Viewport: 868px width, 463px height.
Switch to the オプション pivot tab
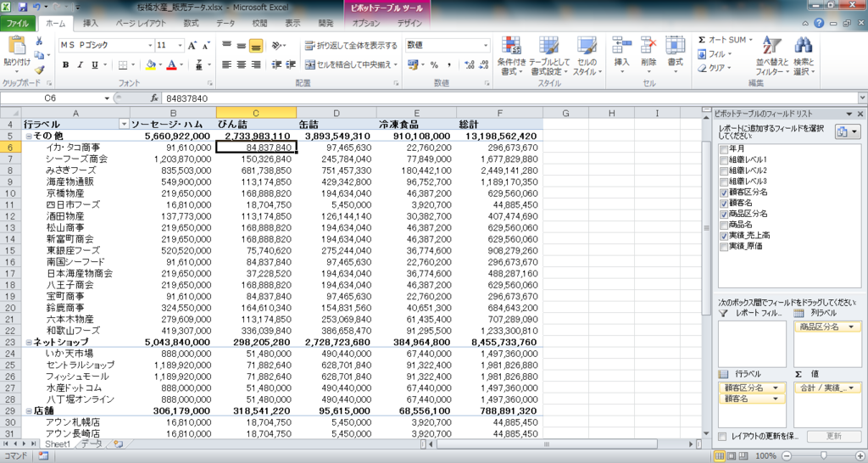tap(366, 23)
